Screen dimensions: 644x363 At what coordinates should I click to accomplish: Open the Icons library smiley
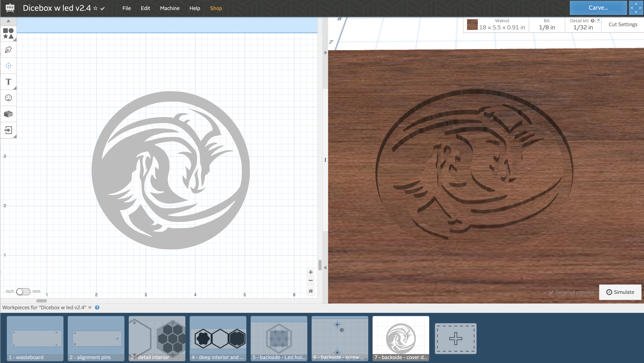(x=8, y=98)
